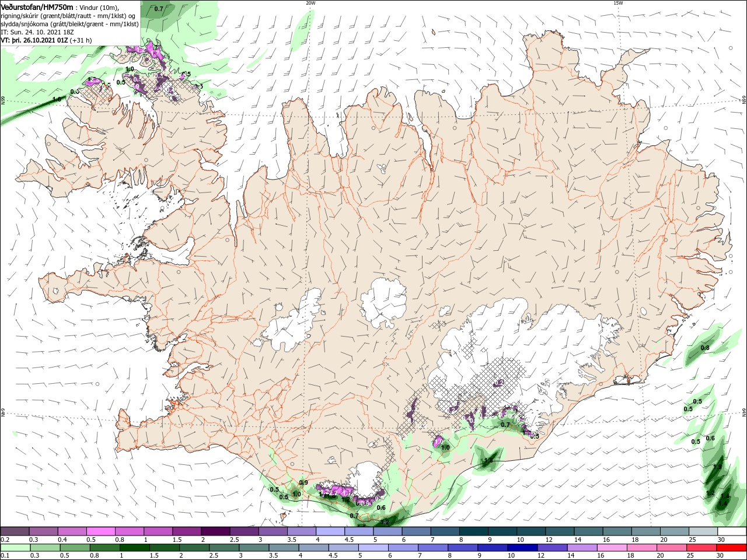
Task: Pick darkest green 1 swatch in bottom legend row
Action: 134,548
